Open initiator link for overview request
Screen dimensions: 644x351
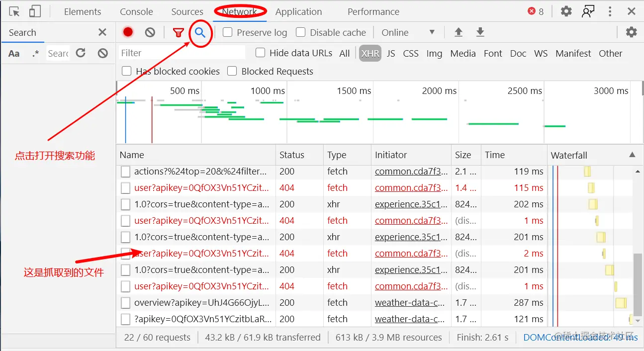tap(410, 302)
